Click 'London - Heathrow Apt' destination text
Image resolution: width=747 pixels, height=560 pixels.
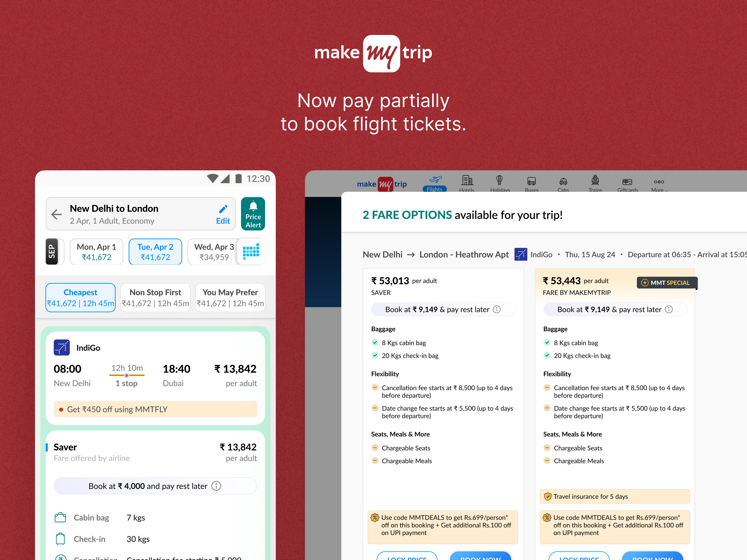tap(464, 255)
